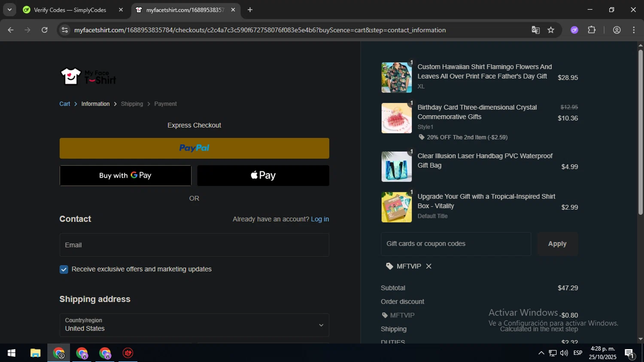Screen dimensions: 644x362
Task: Open the purple browser extension icon
Action: click(x=574, y=30)
